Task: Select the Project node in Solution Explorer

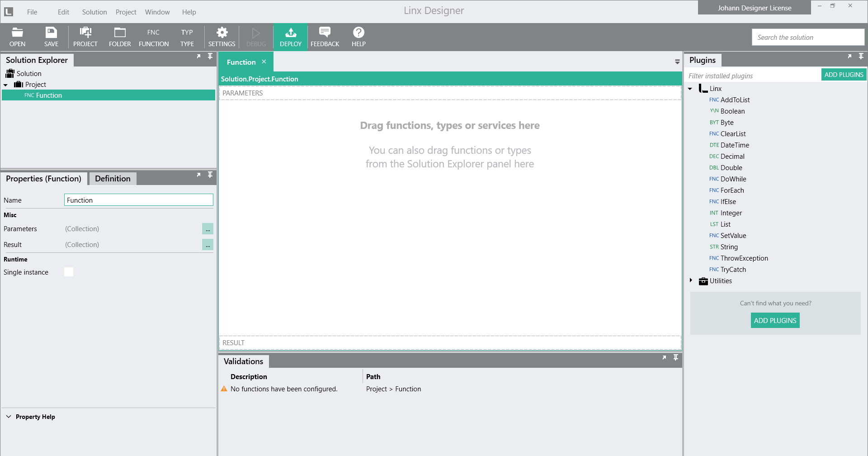Action: [x=36, y=85]
